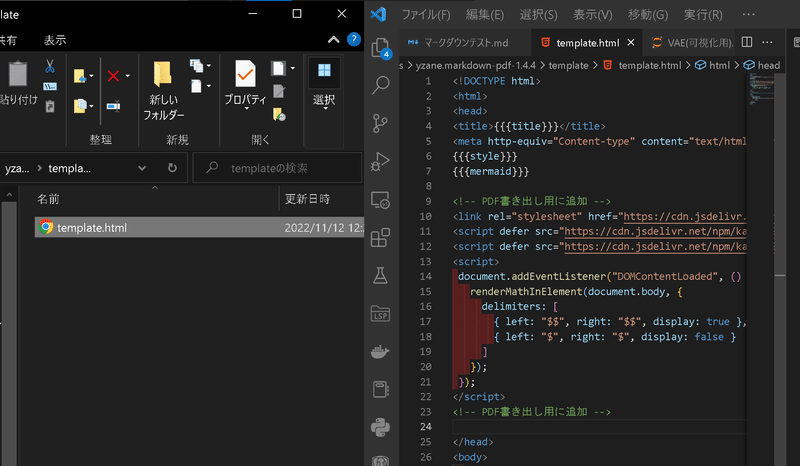This screenshot has width=800, height=466.
Task: Click the Easy access icon in 新規 group
Action: [196, 86]
